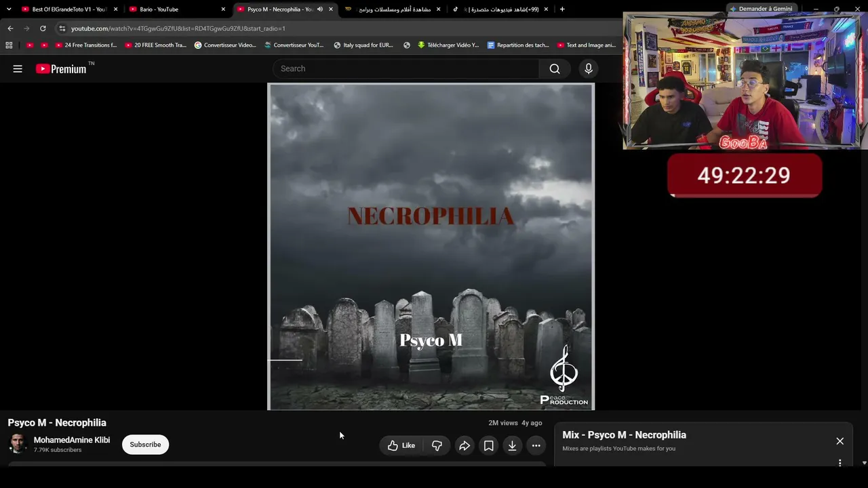The image size is (868, 488).
Task: Dislike the video with the thumbs-down
Action: click(437, 445)
